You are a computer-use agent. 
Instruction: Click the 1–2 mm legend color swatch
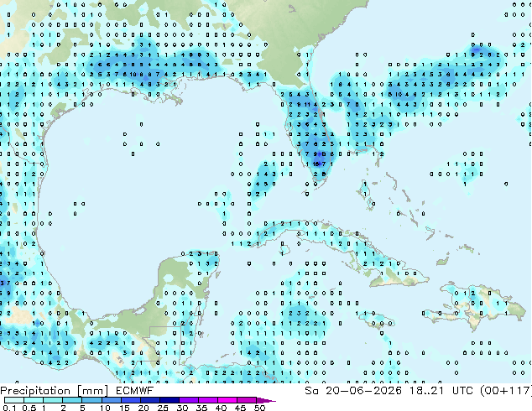[x=53, y=400]
